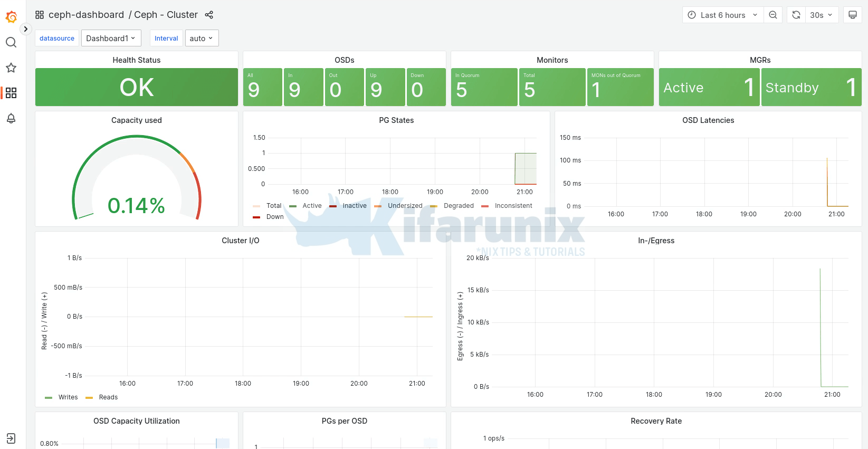Open the search icon in sidebar
The image size is (868, 449).
11,42
